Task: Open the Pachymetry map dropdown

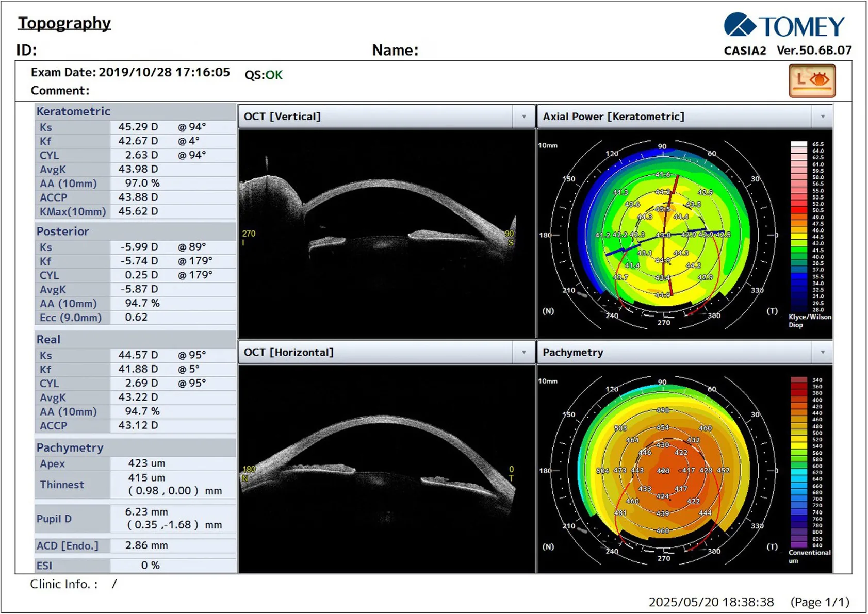Action: (x=823, y=353)
